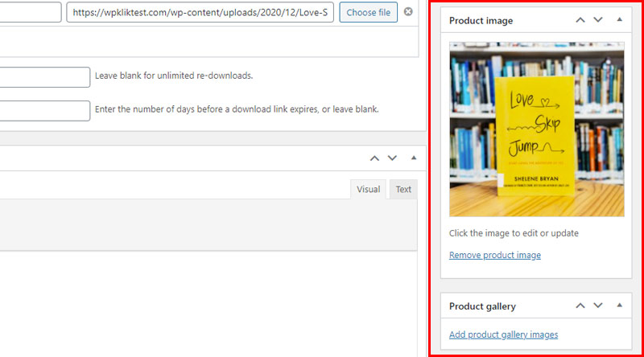Move the short description panel up
The image size is (644, 357).
click(374, 158)
